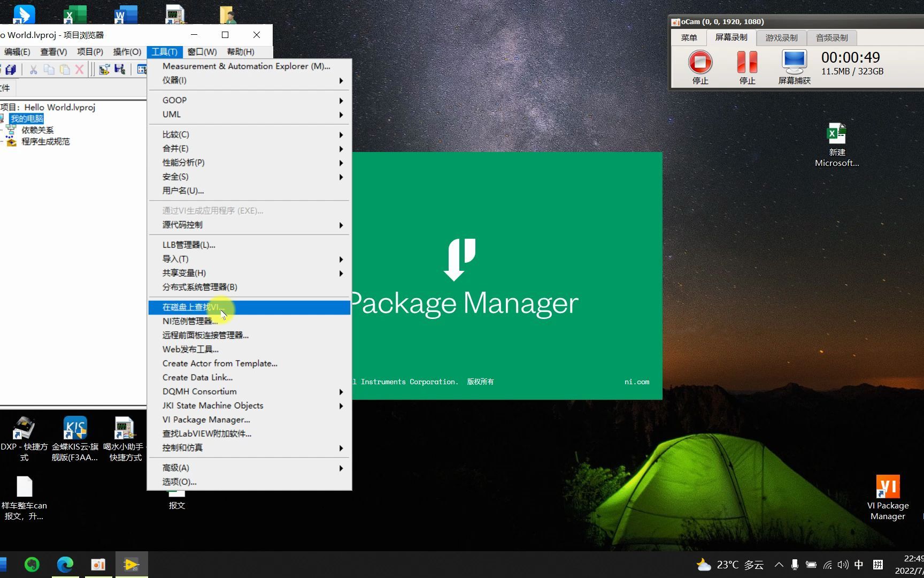
Task: Open the 操作(O) menu
Action: 127,52
